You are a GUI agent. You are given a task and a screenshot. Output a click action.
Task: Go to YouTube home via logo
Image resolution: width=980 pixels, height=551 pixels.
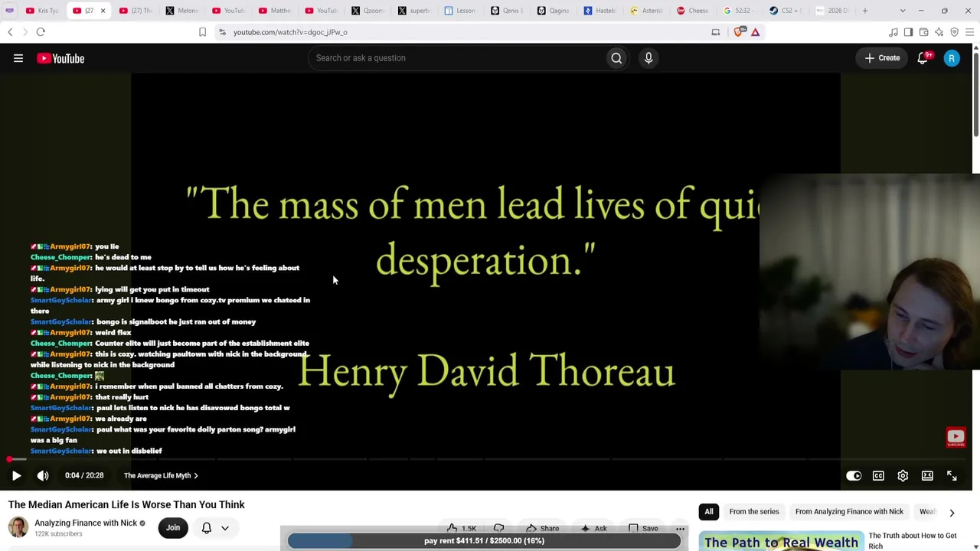[60, 58]
